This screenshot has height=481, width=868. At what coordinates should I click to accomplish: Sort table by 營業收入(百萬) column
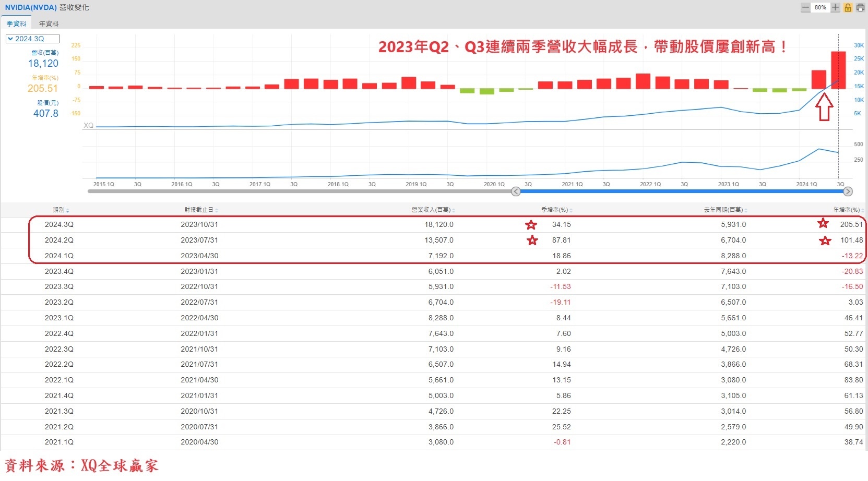[433, 210]
